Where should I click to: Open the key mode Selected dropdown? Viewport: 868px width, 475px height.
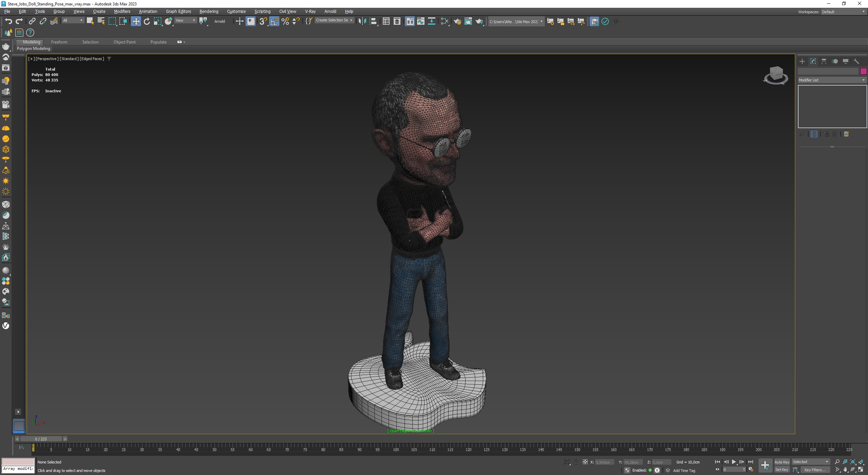[811, 462]
